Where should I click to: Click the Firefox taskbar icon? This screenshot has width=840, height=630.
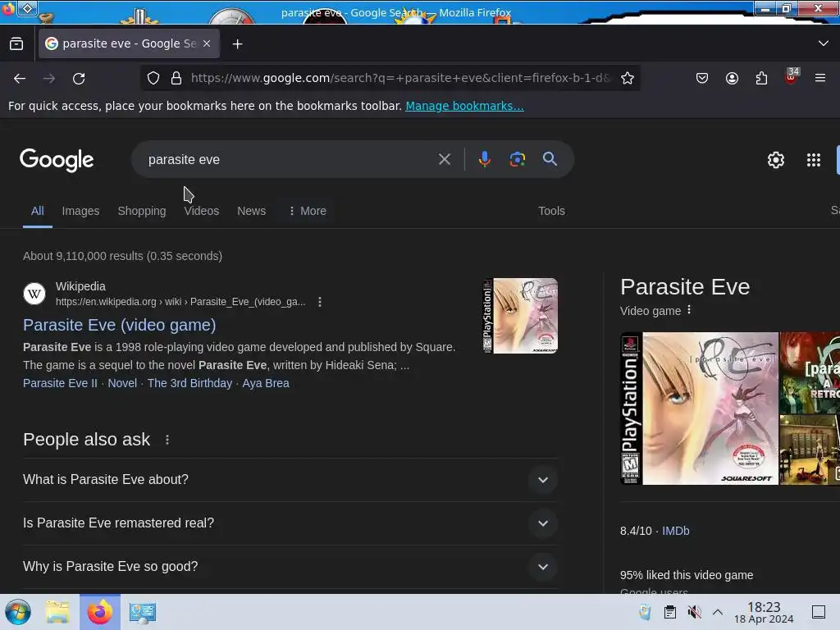pos(99,612)
